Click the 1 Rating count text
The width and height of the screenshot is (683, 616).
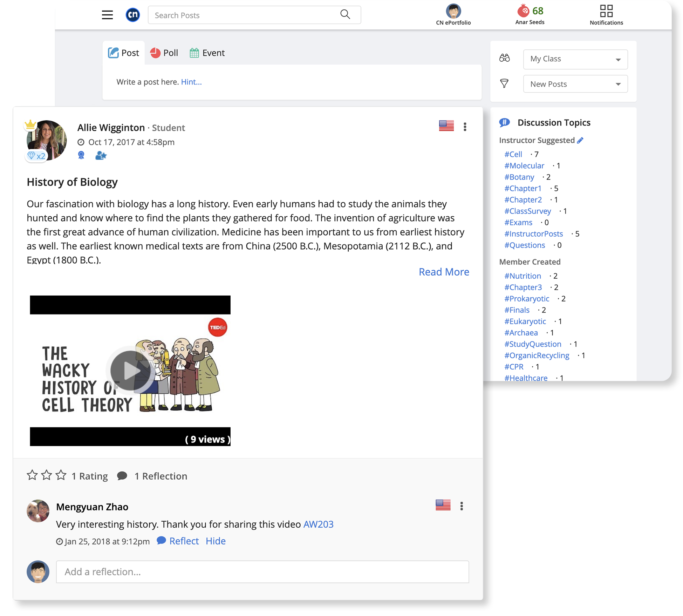point(90,476)
